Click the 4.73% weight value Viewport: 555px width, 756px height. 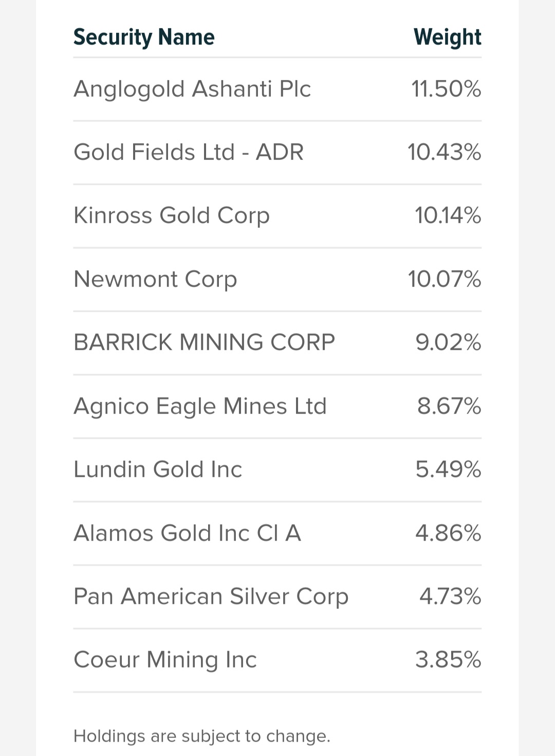pos(450,597)
